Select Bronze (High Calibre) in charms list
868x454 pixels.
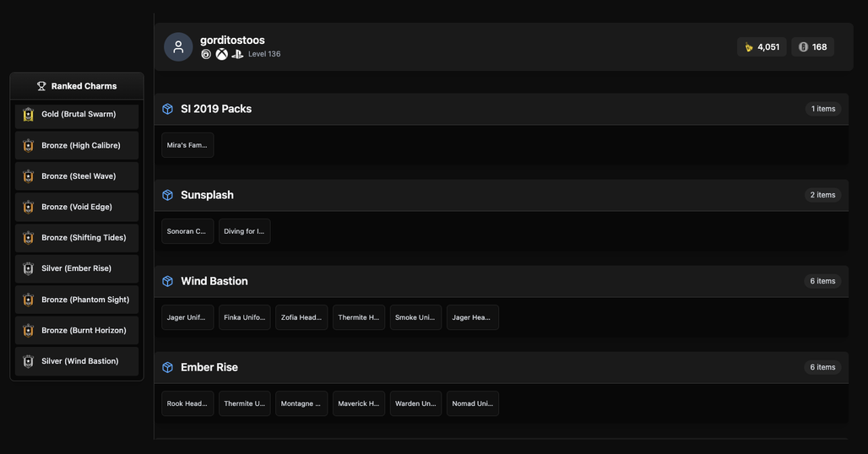[x=77, y=145]
